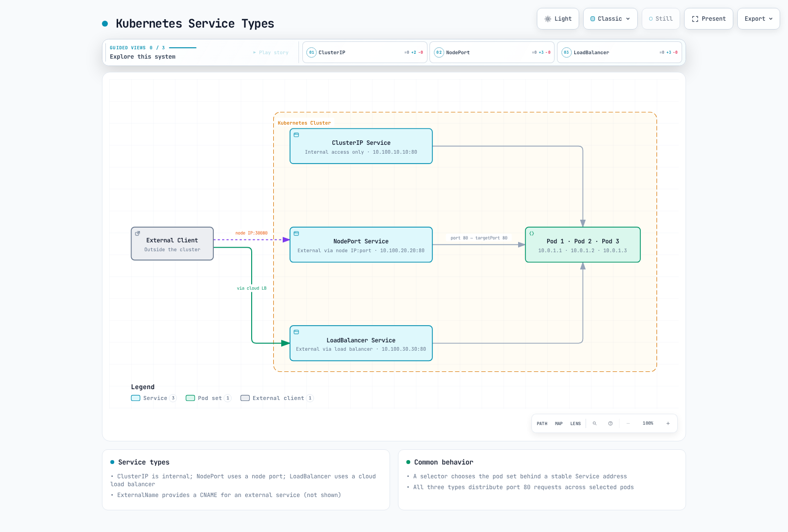Click the sun icon on the Light button

(548, 19)
